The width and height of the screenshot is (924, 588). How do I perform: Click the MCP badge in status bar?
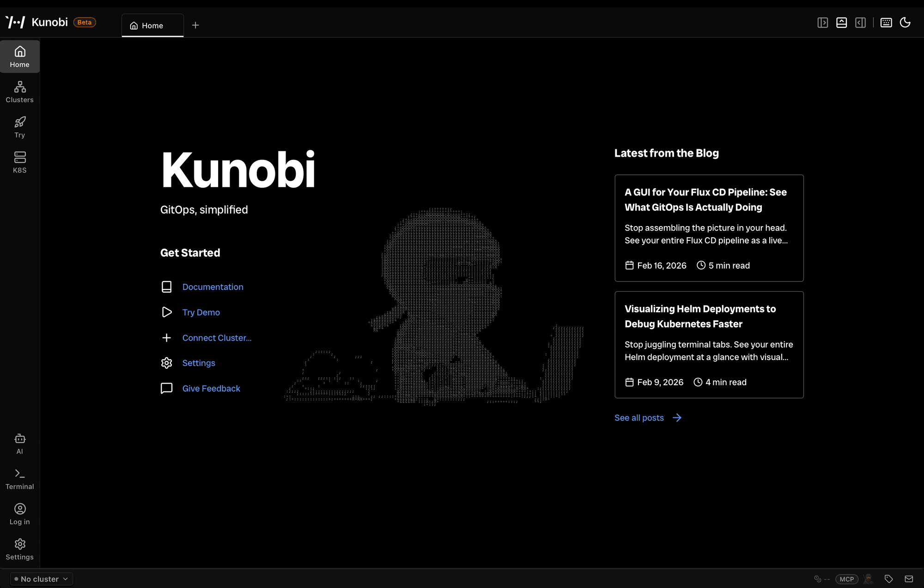(846, 579)
